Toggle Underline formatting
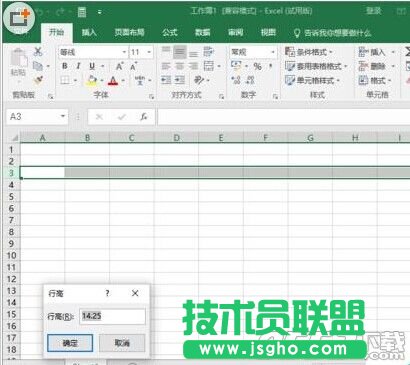410x365 pixels. tap(92, 66)
